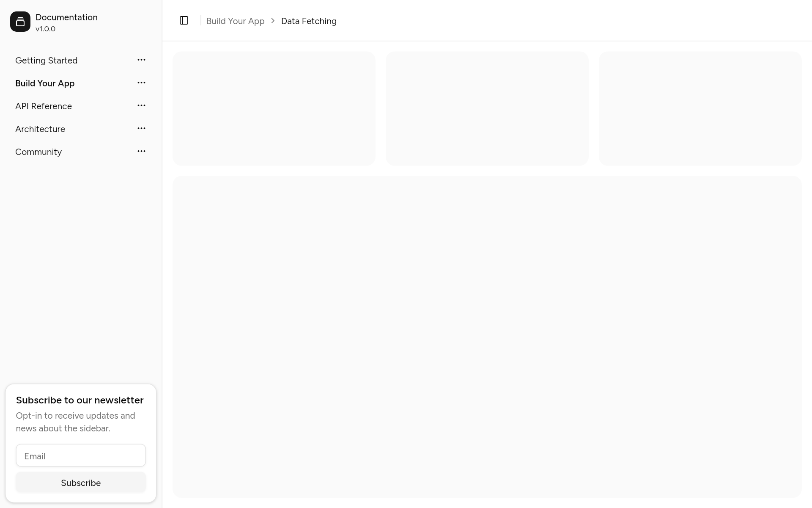This screenshot has height=508, width=812.
Task: Open more options for Community
Action: [x=141, y=152]
